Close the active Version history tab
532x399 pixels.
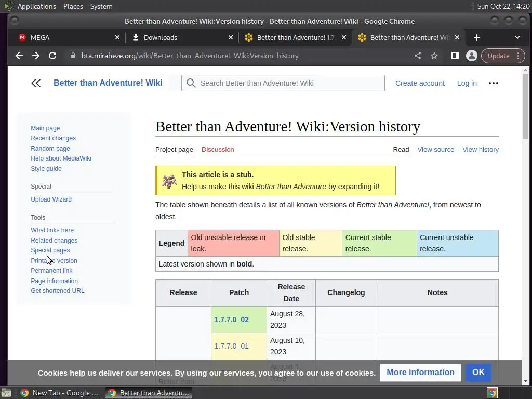(x=457, y=37)
